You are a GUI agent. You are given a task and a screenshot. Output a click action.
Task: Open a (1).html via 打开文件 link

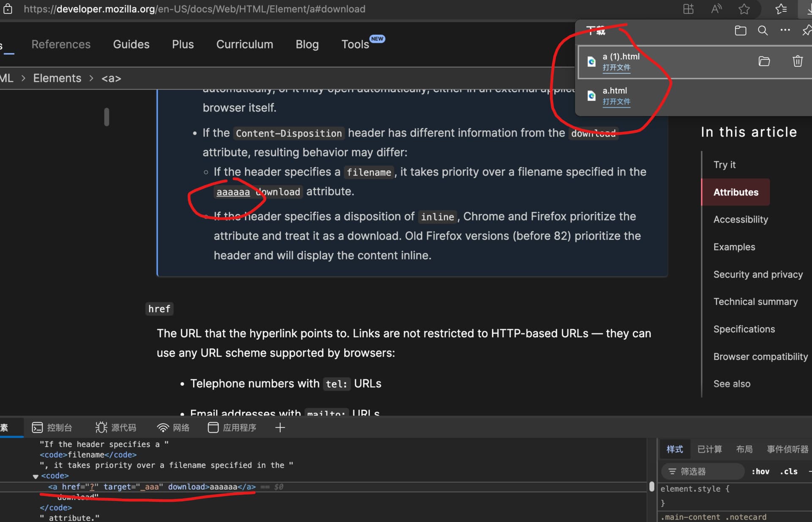[x=616, y=68]
